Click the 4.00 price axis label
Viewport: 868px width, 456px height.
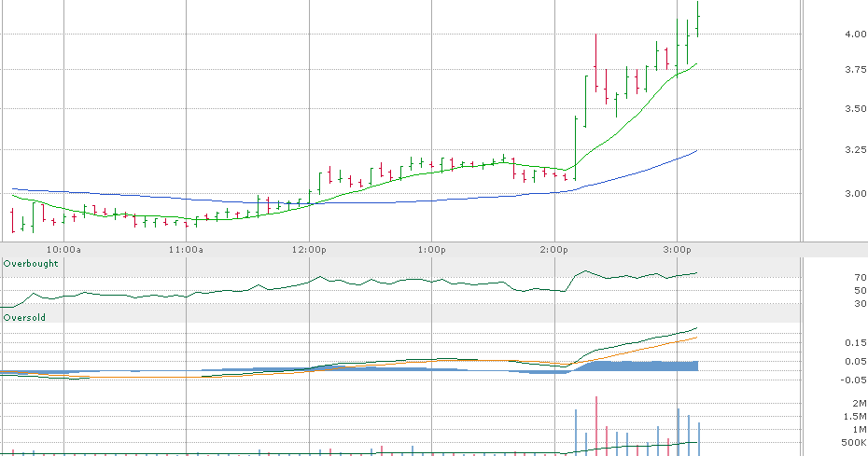point(855,34)
